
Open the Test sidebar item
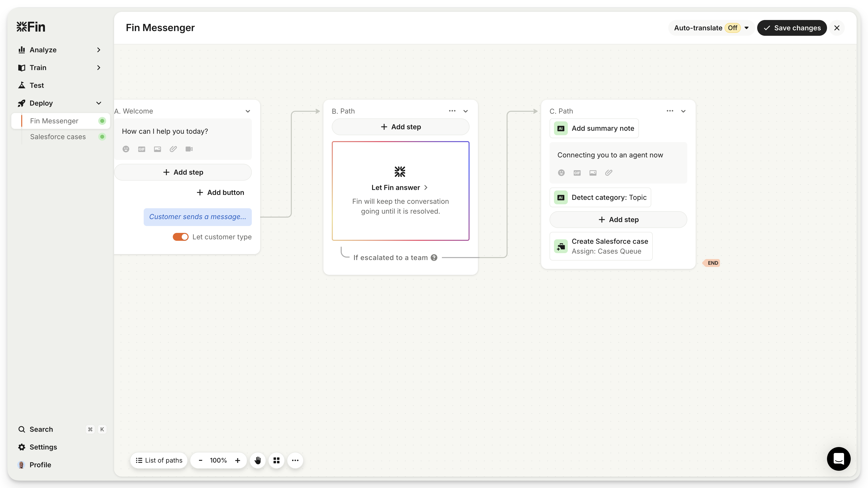[x=37, y=85]
